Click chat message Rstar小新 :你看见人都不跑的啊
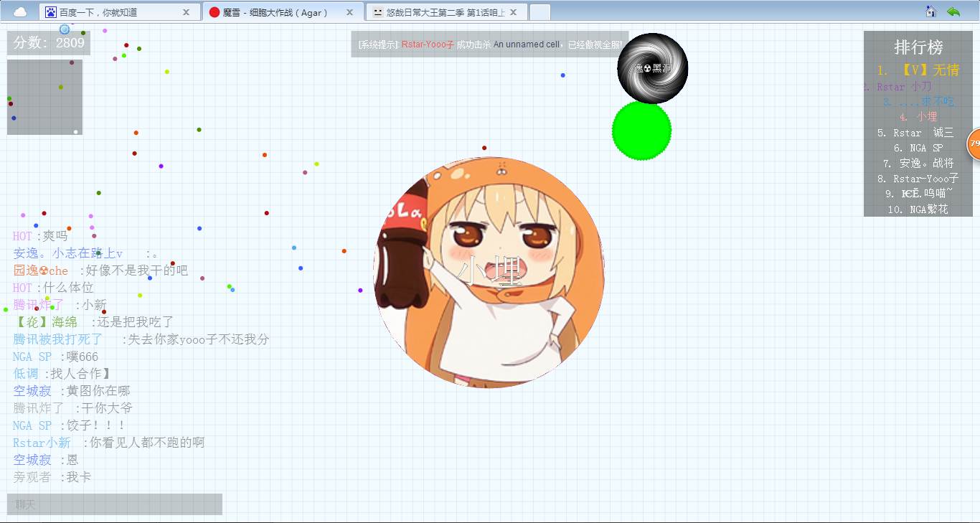 [x=108, y=443]
